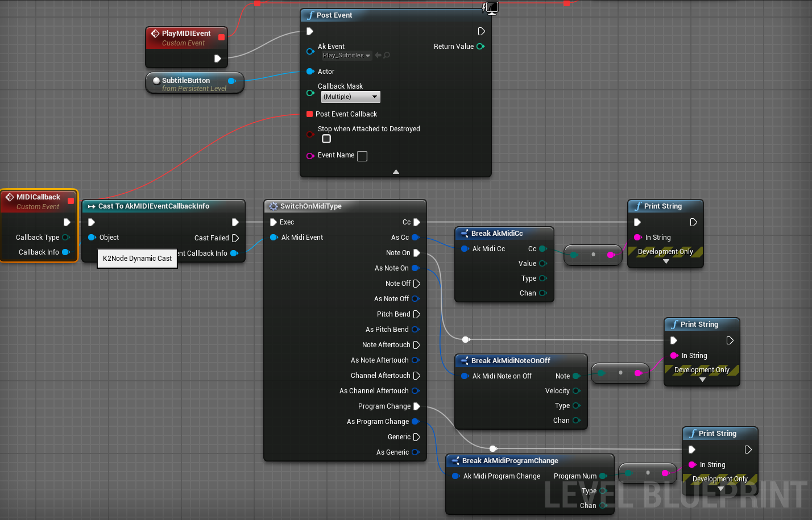Click the red Post Event Callback pin
This screenshot has height=520, width=812.
[309, 114]
